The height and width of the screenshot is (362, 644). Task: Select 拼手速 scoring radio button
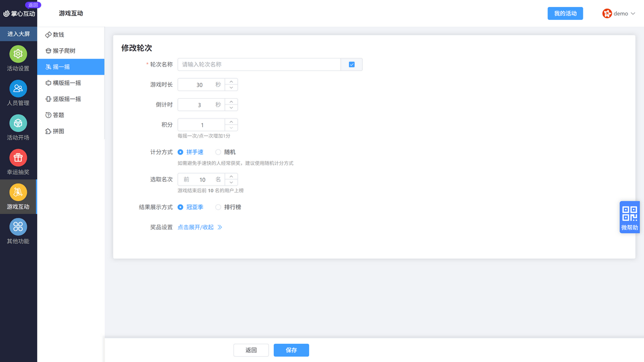pos(180,152)
